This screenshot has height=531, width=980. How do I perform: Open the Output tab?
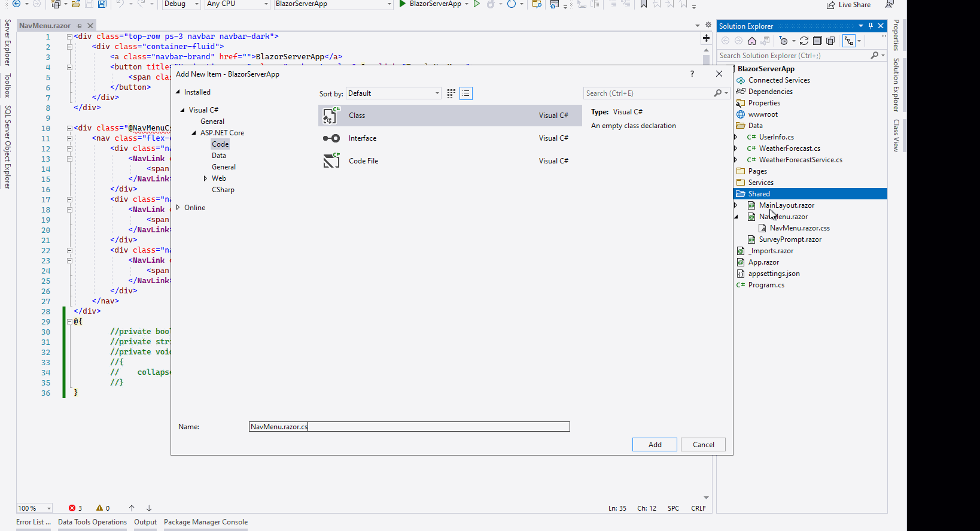pos(145,522)
